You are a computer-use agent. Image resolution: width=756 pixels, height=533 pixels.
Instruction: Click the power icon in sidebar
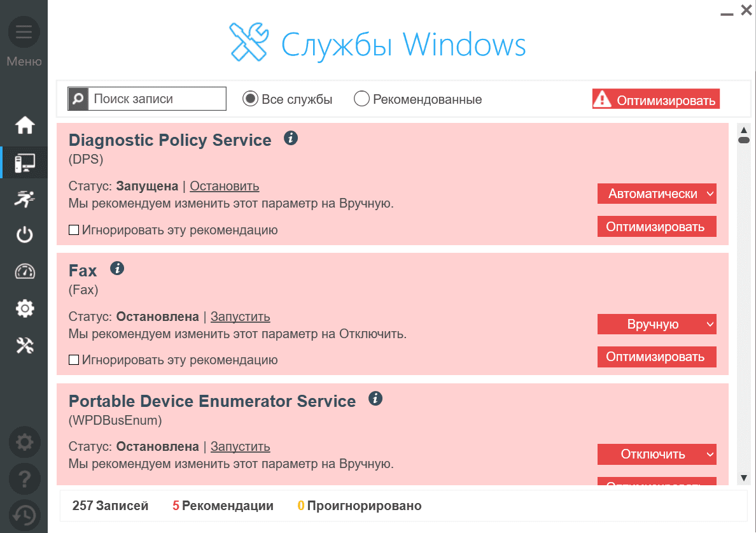[x=25, y=235]
